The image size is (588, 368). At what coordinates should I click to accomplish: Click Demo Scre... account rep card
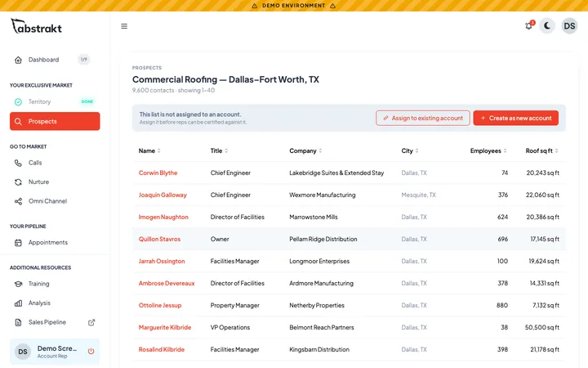[55, 352]
